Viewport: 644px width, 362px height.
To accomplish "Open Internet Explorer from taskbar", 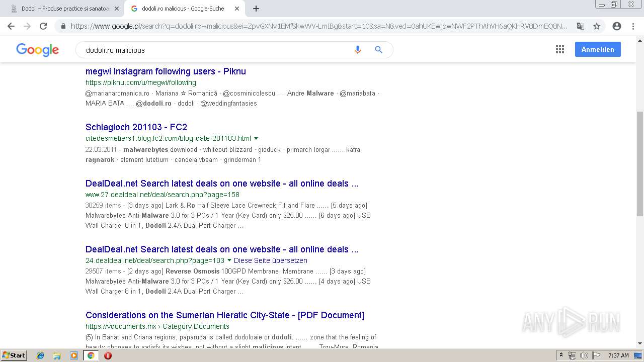I will tap(40, 355).
